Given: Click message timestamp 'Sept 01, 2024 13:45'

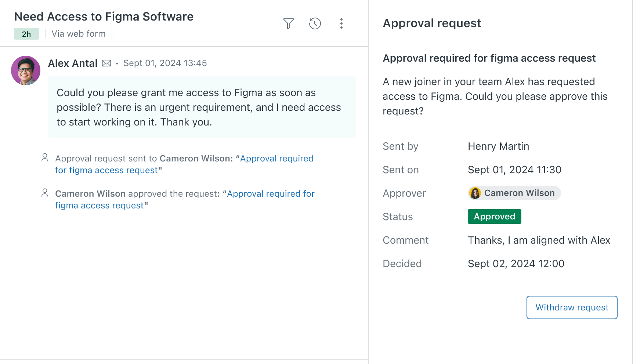Looking at the screenshot, I should [165, 63].
